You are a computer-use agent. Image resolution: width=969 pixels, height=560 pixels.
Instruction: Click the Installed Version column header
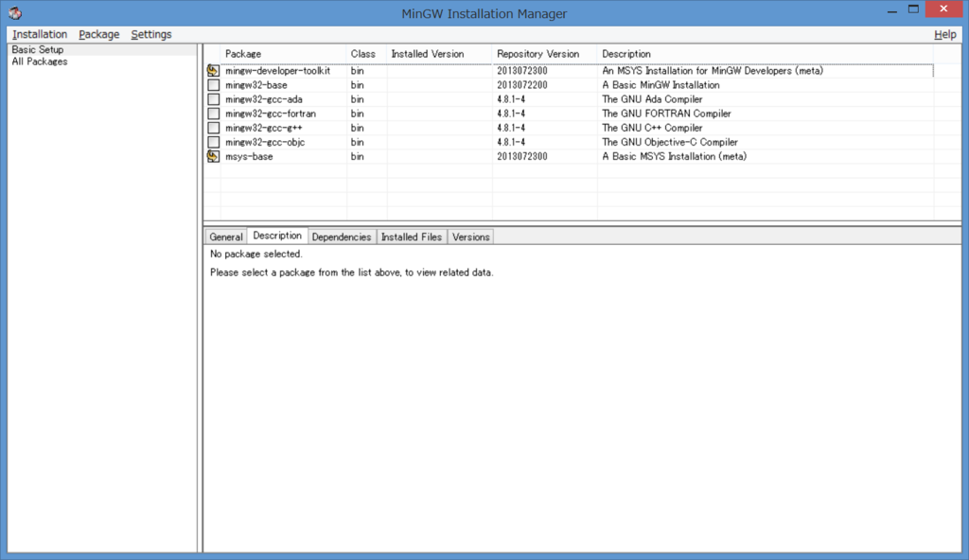click(x=439, y=54)
